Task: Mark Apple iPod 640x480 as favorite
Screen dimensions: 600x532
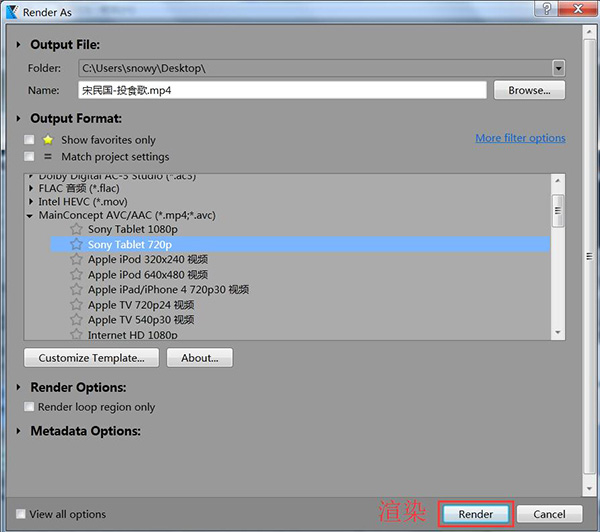Action: (76, 274)
